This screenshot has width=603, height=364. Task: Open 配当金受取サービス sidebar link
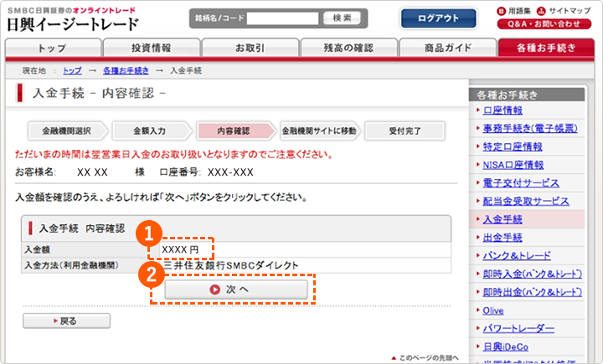tap(526, 202)
